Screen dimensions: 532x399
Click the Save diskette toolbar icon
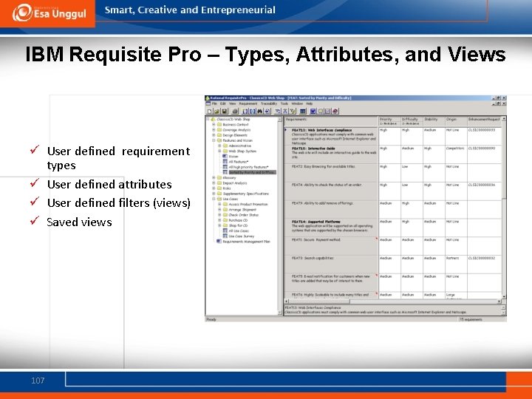[225, 111]
